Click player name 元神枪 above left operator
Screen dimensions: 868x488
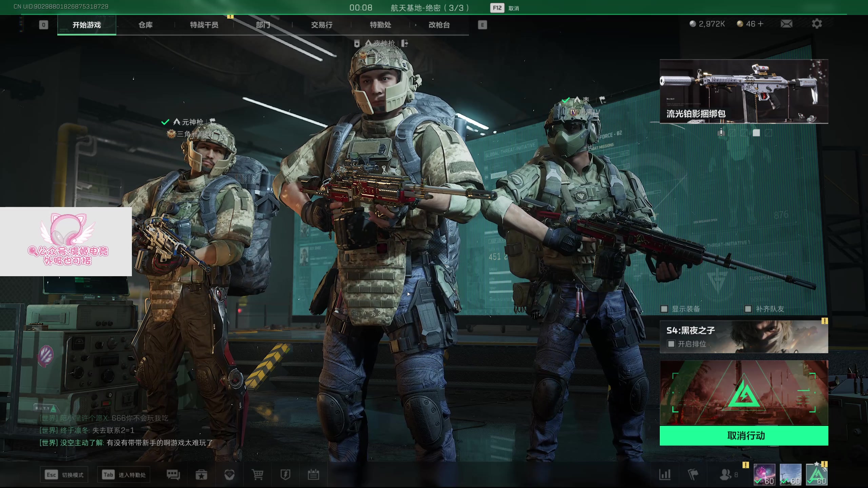click(x=193, y=122)
